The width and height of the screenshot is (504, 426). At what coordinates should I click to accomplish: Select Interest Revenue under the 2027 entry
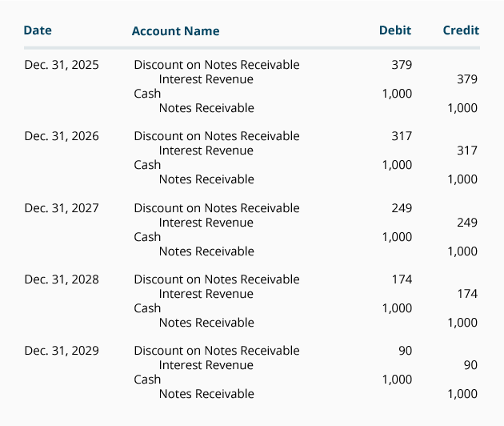pos(206,223)
